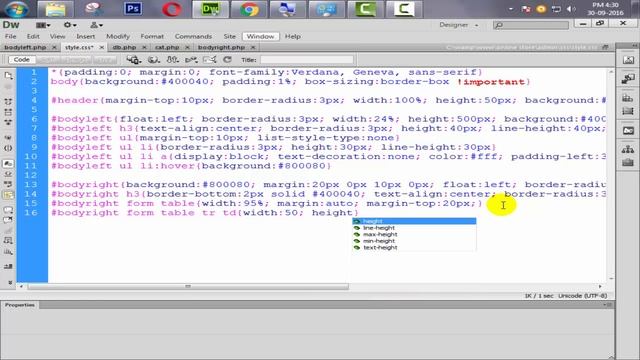Close the db.php tab
Image resolution: width=640 pixels, height=360 pixels.
coord(144,47)
